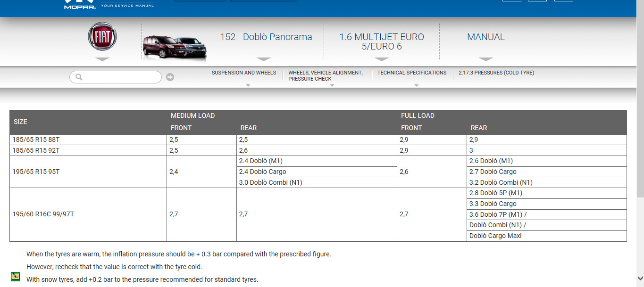Click the page scrollbar down arrow
The image size is (644, 287).
tap(640, 278)
